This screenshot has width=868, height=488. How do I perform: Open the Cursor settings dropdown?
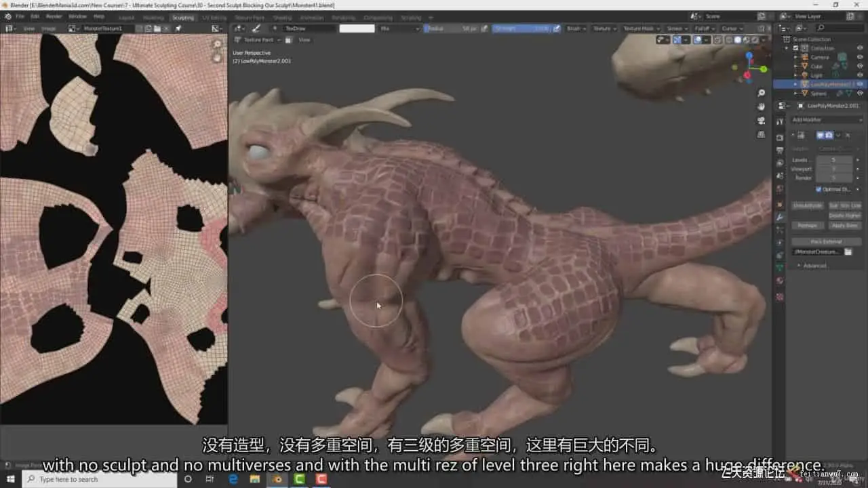(731, 28)
